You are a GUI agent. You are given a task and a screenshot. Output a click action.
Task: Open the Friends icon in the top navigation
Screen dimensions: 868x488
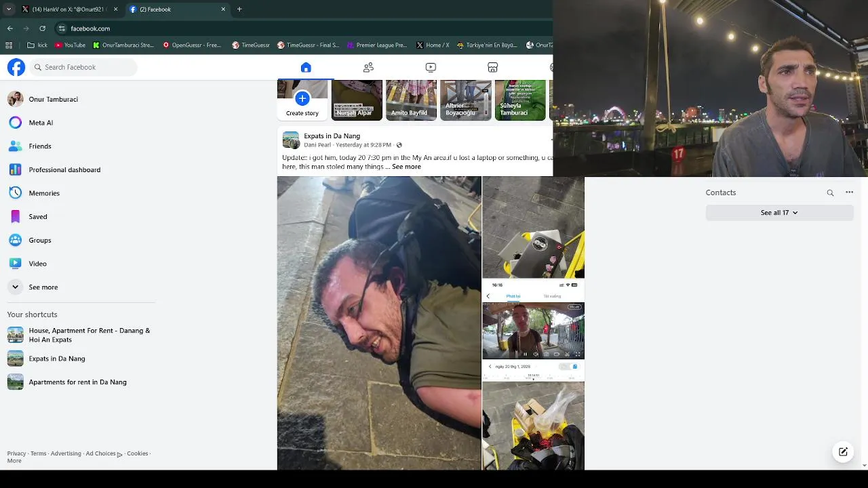pyautogui.click(x=368, y=67)
